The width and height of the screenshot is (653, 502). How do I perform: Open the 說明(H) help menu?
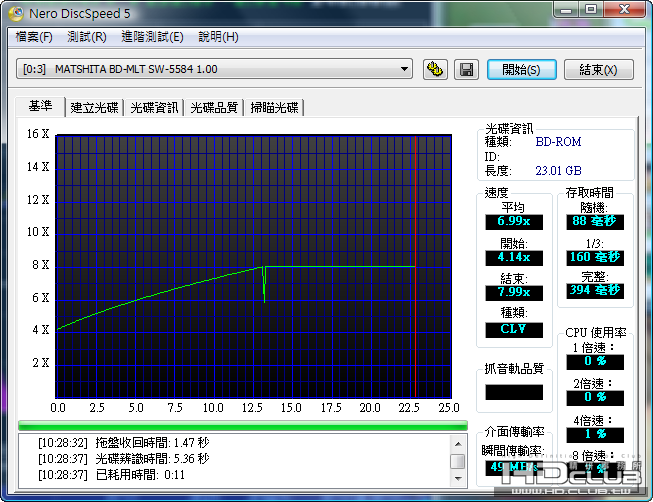tap(218, 37)
